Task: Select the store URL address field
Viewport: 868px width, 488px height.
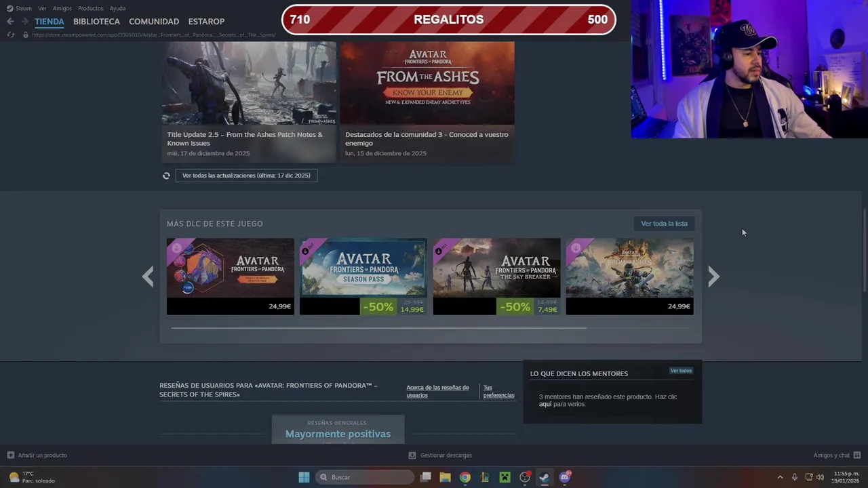Action: point(154,35)
